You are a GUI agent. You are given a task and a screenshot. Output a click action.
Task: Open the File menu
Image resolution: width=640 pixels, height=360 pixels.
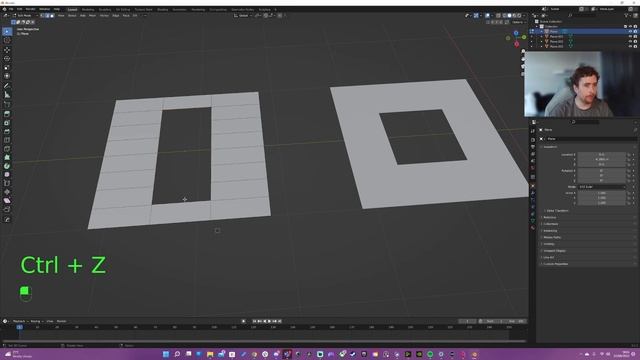click(11, 9)
